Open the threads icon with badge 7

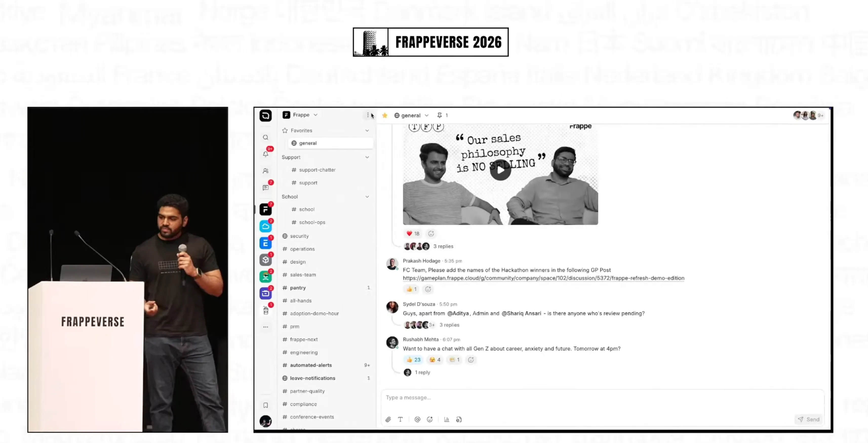tap(266, 188)
